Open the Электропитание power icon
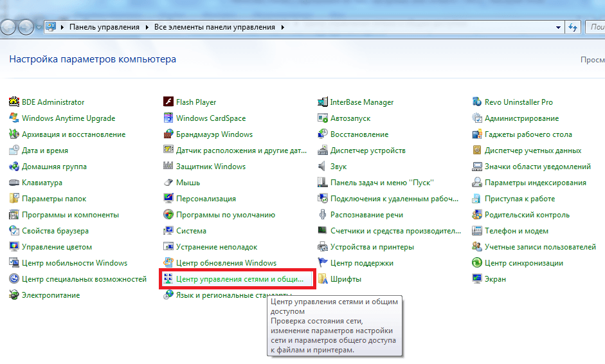 14,295
